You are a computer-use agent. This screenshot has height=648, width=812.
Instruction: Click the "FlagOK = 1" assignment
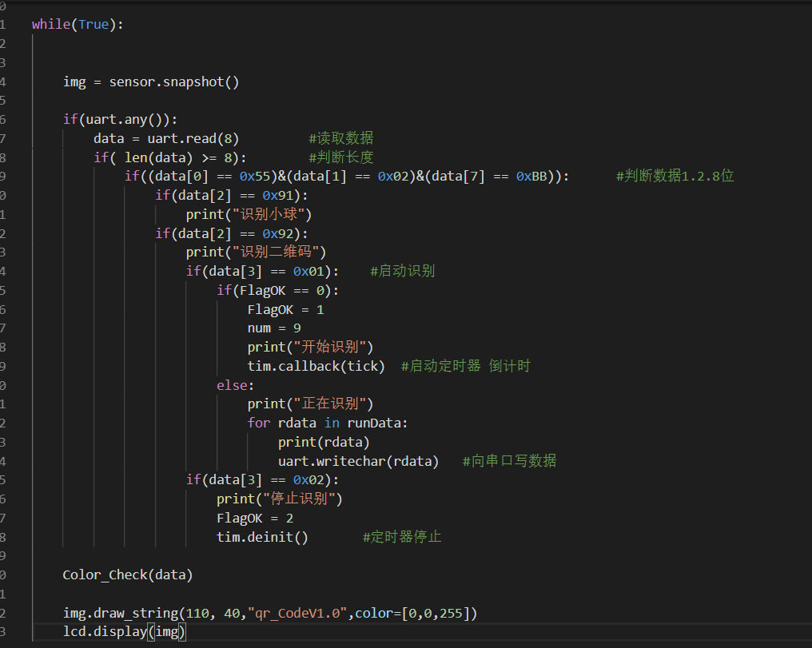click(x=285, y=310)
